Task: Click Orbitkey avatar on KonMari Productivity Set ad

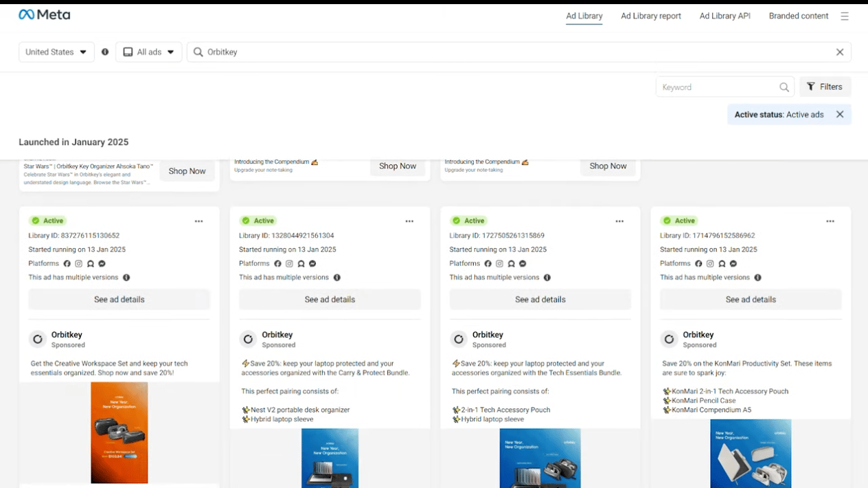Action: tap(670, 340)
